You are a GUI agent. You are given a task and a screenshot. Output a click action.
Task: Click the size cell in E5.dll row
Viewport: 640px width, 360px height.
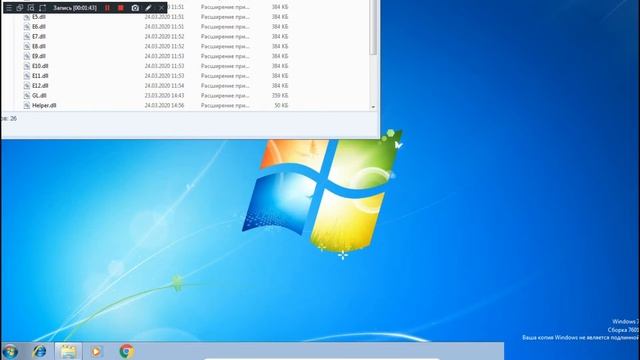280,17
